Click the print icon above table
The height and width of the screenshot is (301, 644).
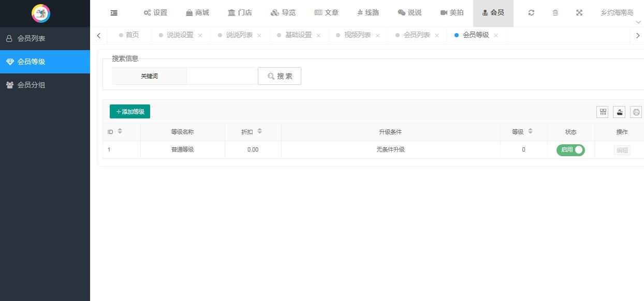[636, 112]
